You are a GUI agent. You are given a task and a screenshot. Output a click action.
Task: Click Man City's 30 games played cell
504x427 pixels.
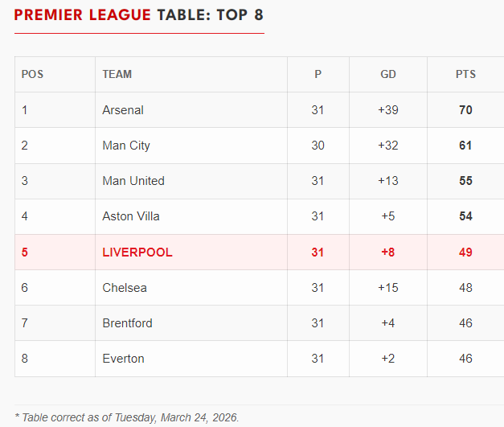[318, 146]
